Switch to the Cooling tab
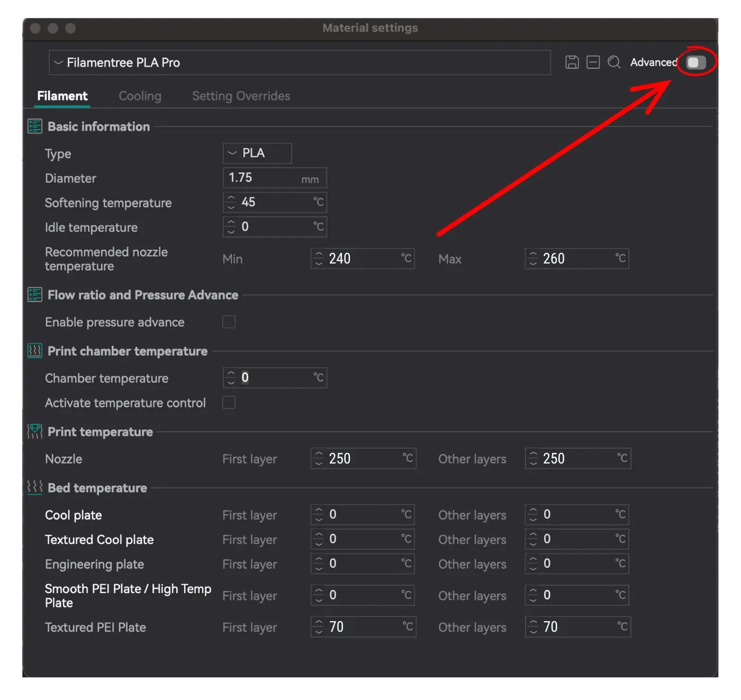The width and height of the screenshot is (741, 700). (140, 96)
